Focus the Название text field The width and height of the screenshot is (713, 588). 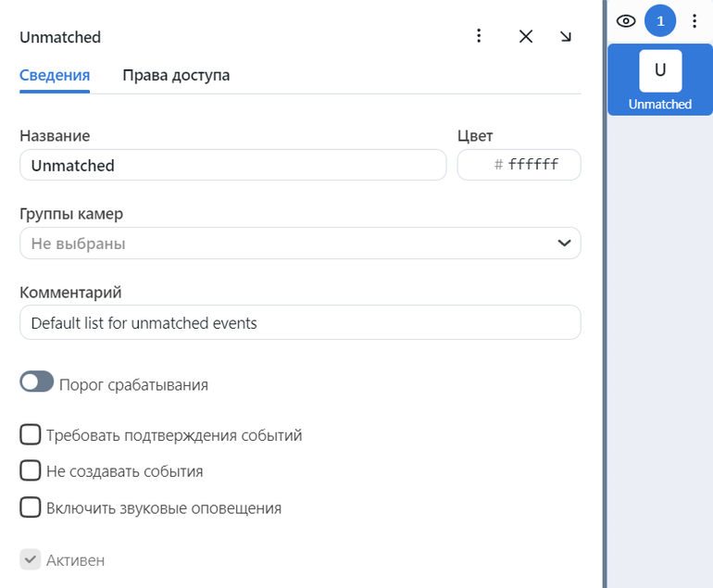click(x=231, y=166)
